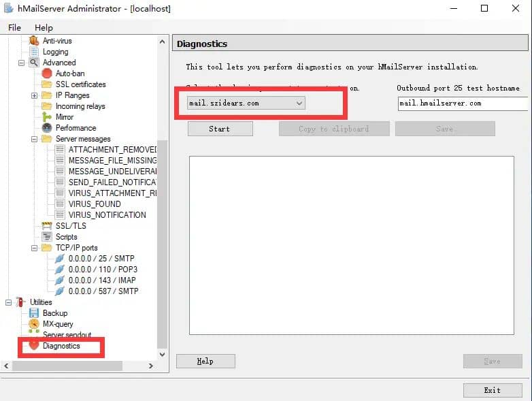532x401 pixels.
Task: Collapse the Utilities tree node
Action: coord(9,302)
